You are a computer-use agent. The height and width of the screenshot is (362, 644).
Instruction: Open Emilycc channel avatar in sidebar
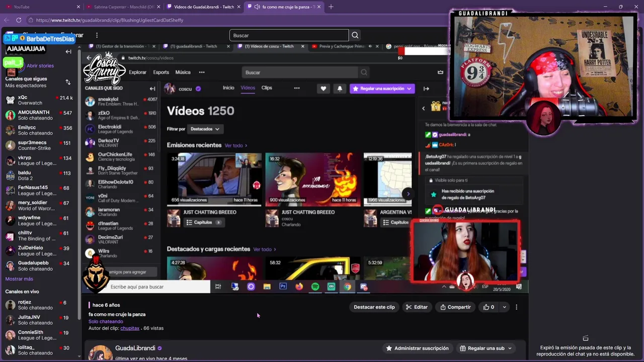tap(10, 130)
